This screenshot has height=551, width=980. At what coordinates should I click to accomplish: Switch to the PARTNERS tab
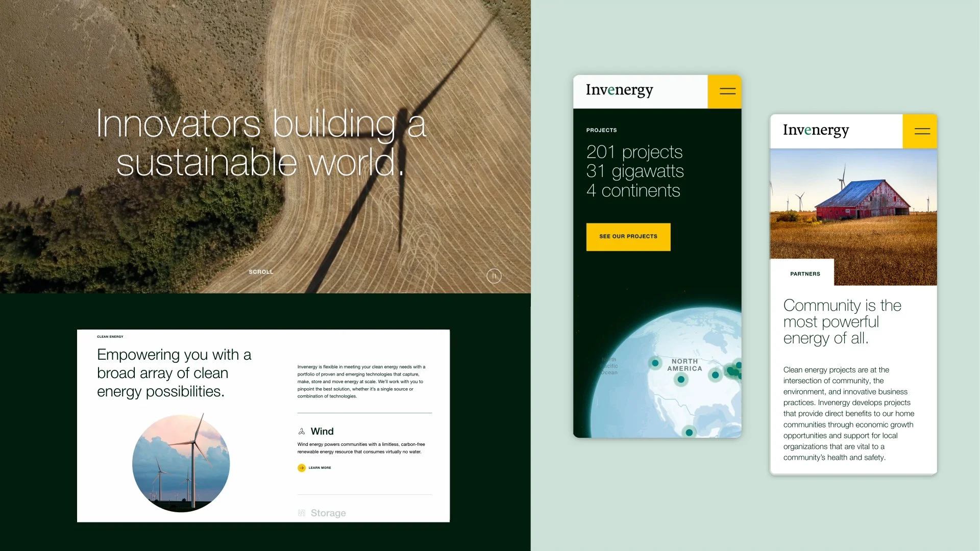805,273
